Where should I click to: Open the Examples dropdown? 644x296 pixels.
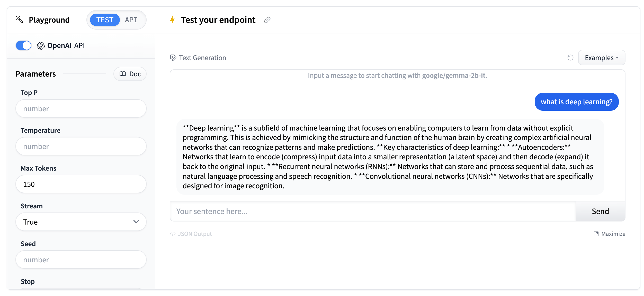pyautogui.click(x=601, y=58)
